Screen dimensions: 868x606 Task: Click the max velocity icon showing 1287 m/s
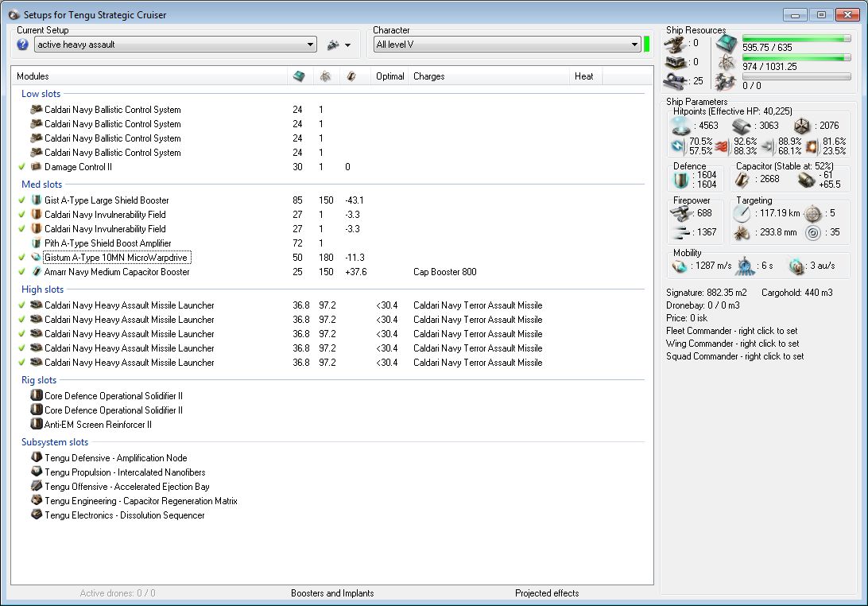[680, 266]
